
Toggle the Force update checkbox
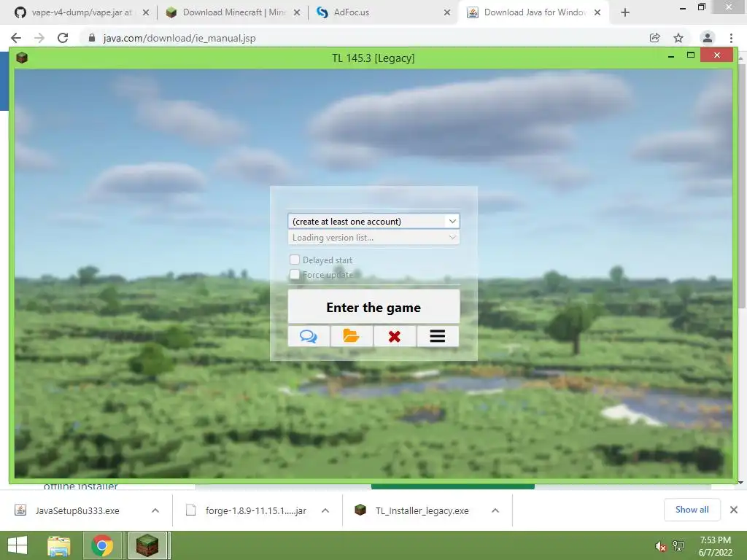pyautogui.click(x=295, y=274)
